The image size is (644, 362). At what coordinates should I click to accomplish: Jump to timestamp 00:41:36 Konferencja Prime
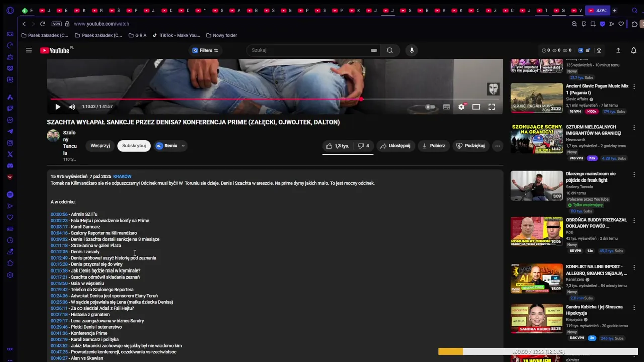(x=59, y=333)
